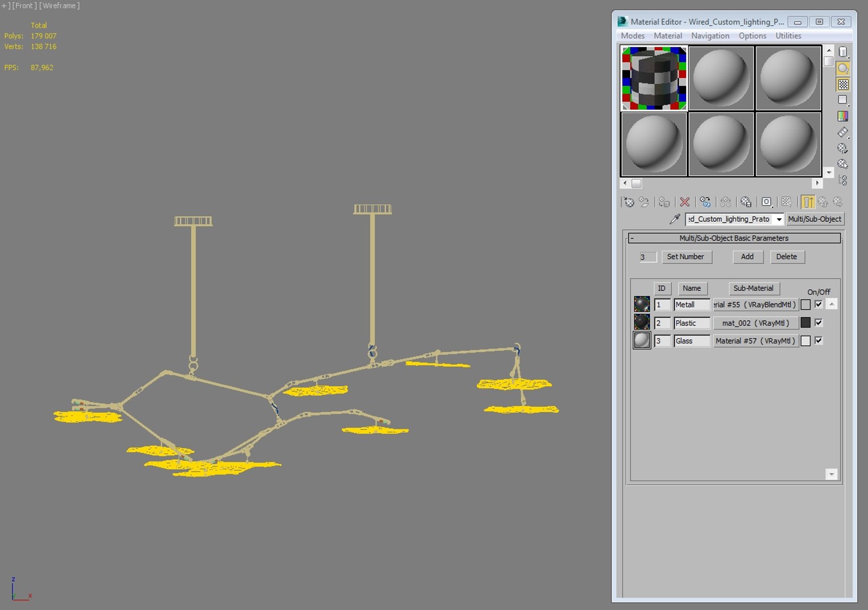Open the Utilities menu
The height and width of the screenshot is (610, 868).
[x=788, y=36]
